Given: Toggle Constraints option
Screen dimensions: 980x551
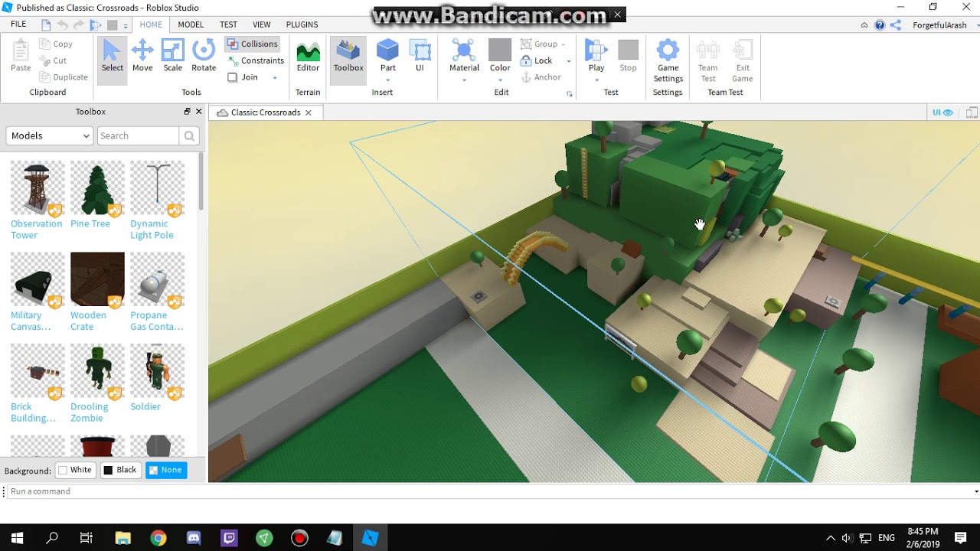Looking at the screenshot, I should click(256, 60).
